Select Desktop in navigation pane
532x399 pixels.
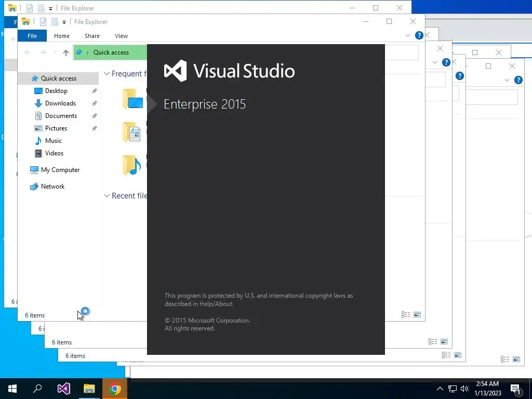click(x=56, y=91)
